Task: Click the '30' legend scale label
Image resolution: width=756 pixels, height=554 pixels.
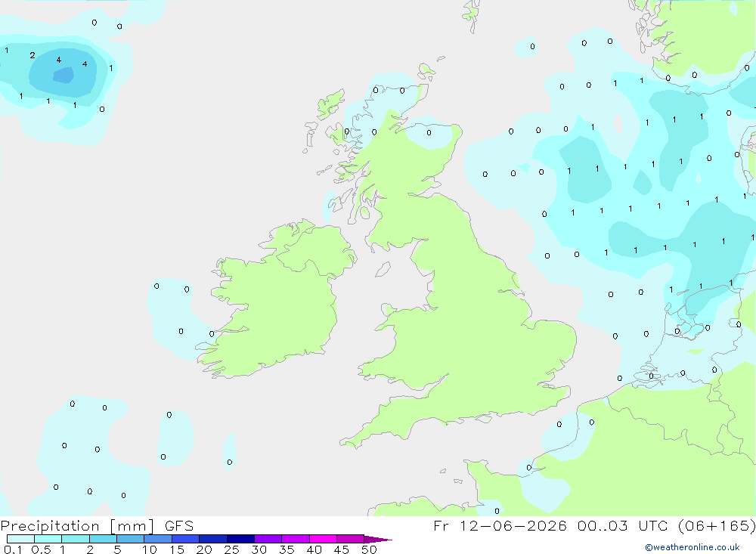Action: (x=259, y=549)
